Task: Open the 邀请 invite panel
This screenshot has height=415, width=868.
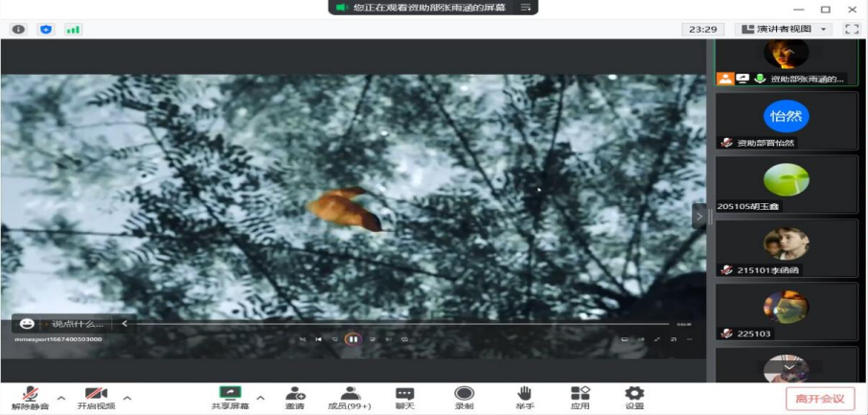Action: coord(295,398)
